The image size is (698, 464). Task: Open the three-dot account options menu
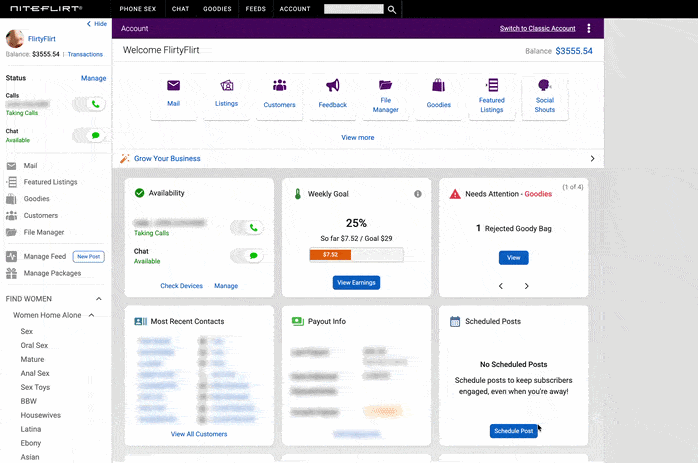point(588,28)
